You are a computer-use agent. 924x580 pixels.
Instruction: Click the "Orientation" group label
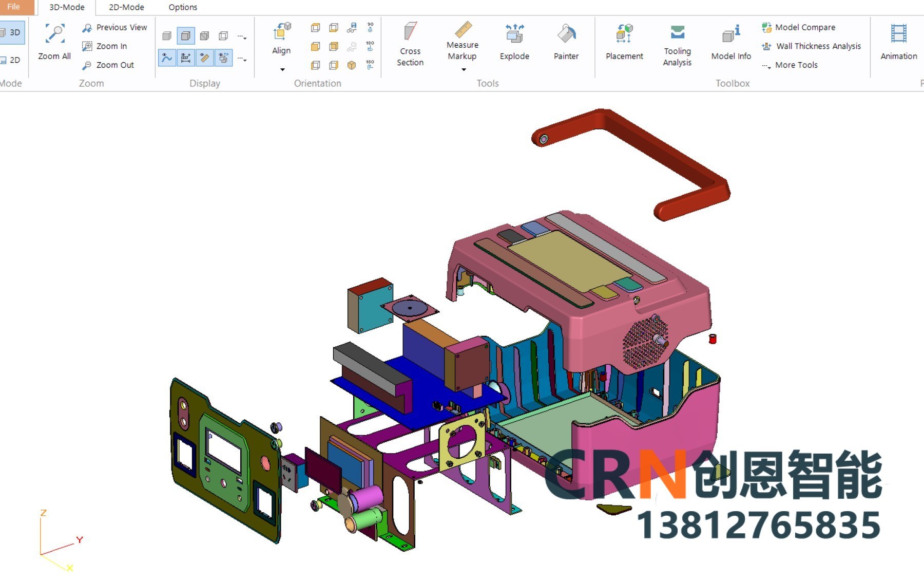(317, 83)
